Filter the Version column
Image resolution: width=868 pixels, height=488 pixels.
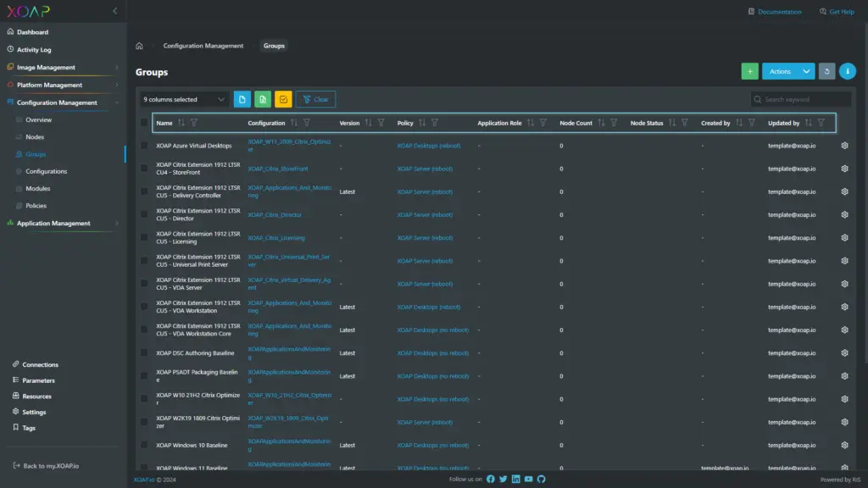[381, 123]
